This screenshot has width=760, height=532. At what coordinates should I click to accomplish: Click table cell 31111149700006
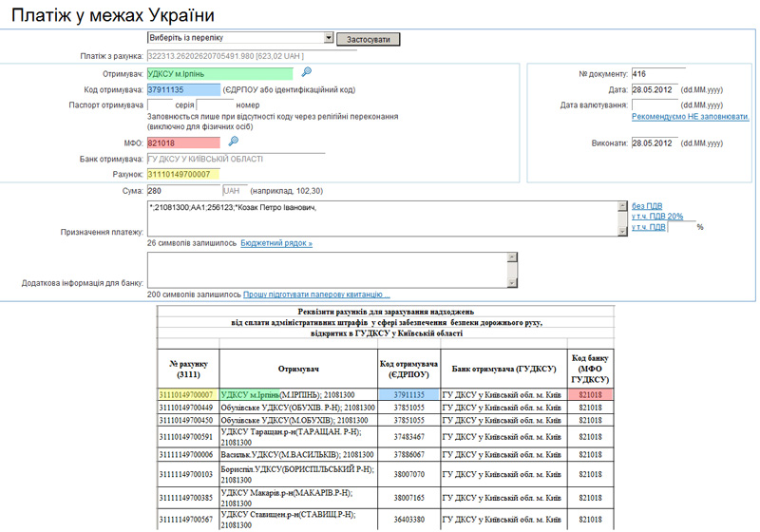[188, 454]
